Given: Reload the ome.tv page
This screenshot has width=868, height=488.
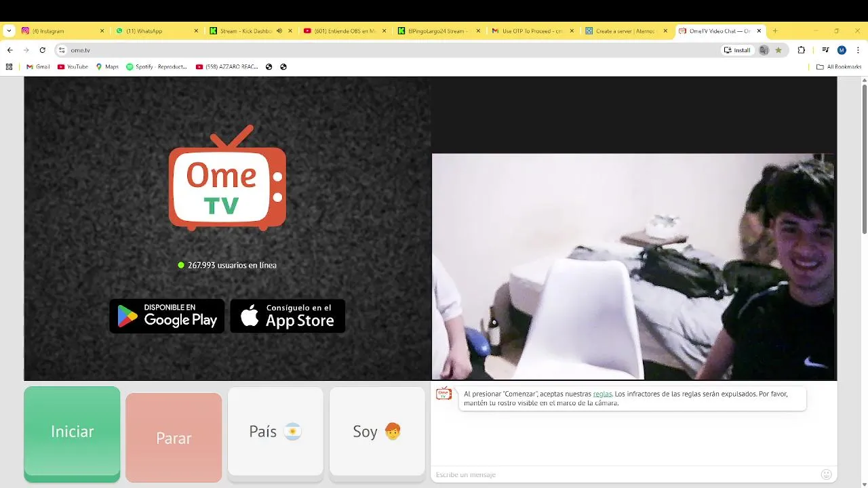Looking at the screenshot, I should (42, 50).
